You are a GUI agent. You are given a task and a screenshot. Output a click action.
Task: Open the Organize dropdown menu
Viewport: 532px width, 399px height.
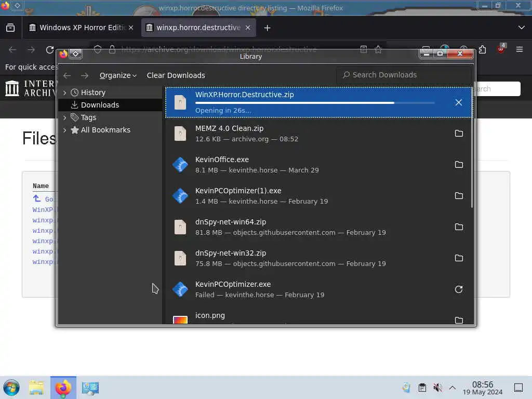coord(118,75)
